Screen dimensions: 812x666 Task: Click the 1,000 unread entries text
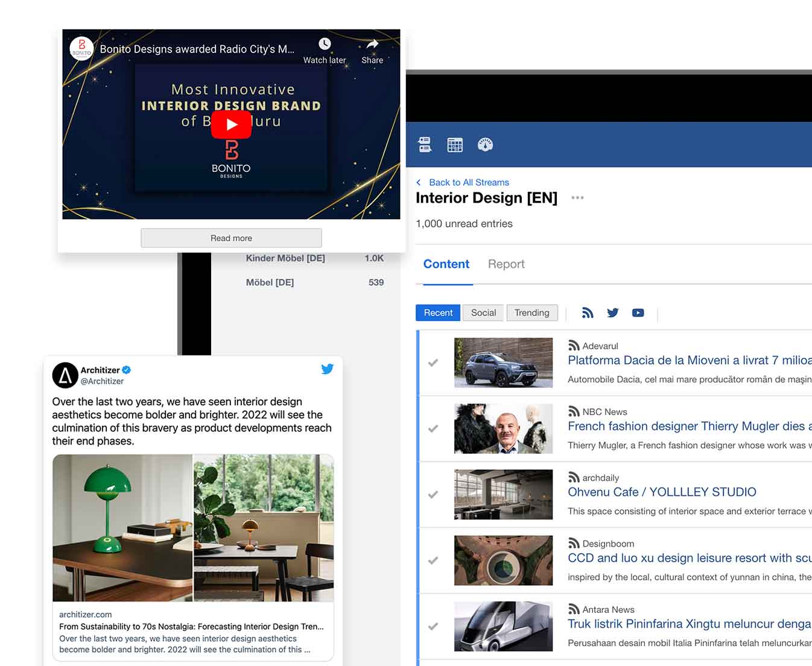[x=464, y=223]
